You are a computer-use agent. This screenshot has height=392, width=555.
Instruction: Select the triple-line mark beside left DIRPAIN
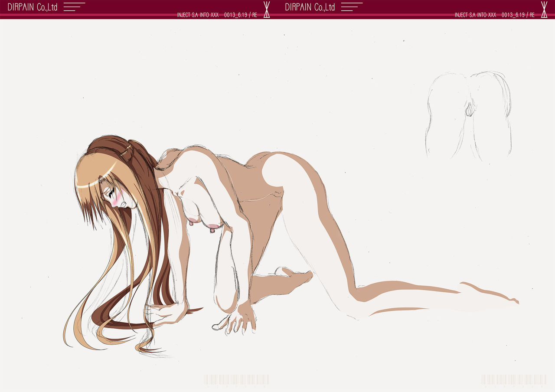coord(74,7)
